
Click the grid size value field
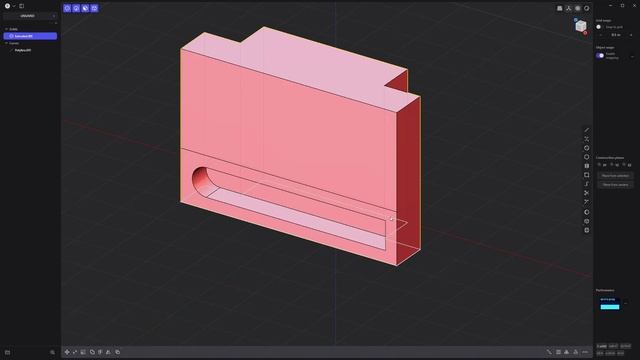[616, 35]
